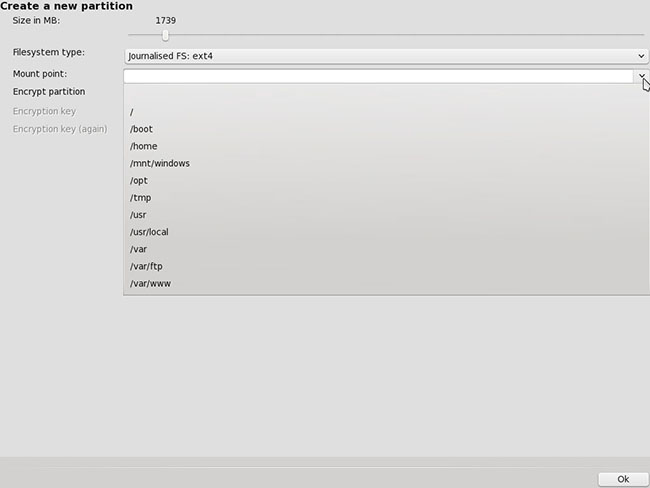Select the / root mount point

click(386, 112)
